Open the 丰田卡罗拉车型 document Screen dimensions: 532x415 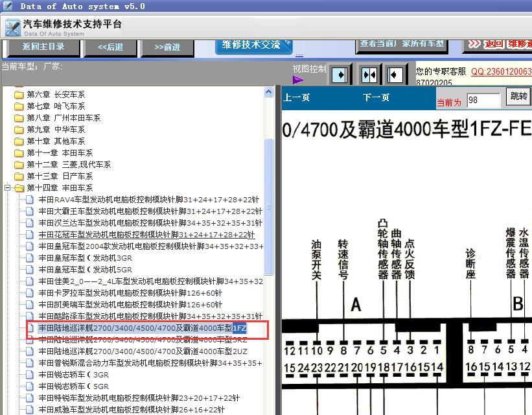pos(130,292)
